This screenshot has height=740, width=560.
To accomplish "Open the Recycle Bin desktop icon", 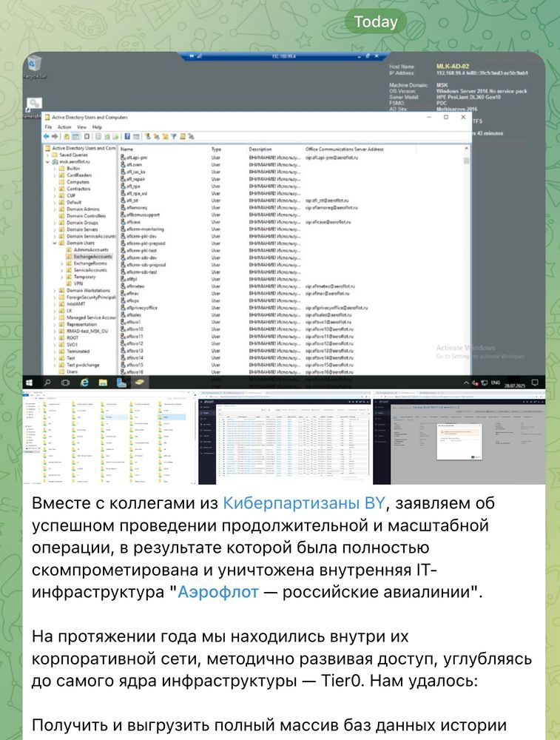I will tap(34, 67).
